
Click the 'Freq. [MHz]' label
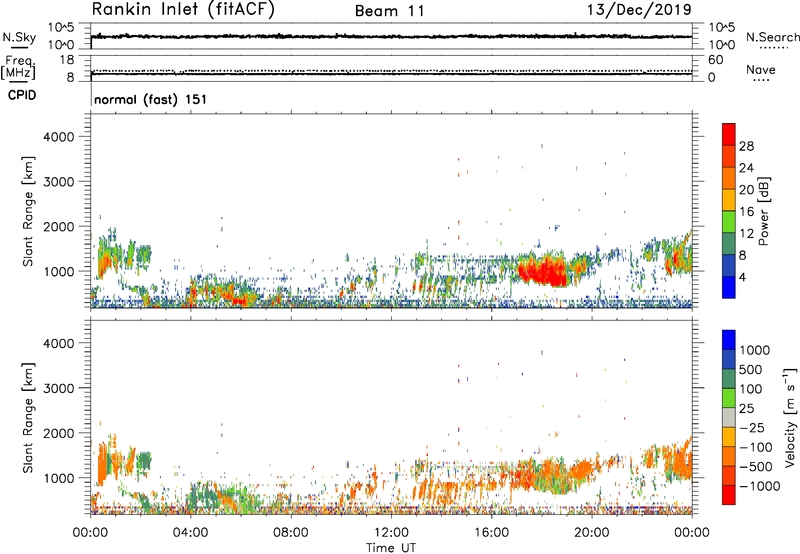click(x=19, y=67)
